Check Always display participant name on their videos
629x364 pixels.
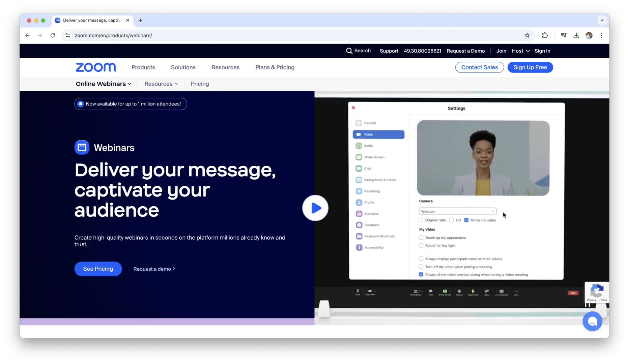[421, 259]
